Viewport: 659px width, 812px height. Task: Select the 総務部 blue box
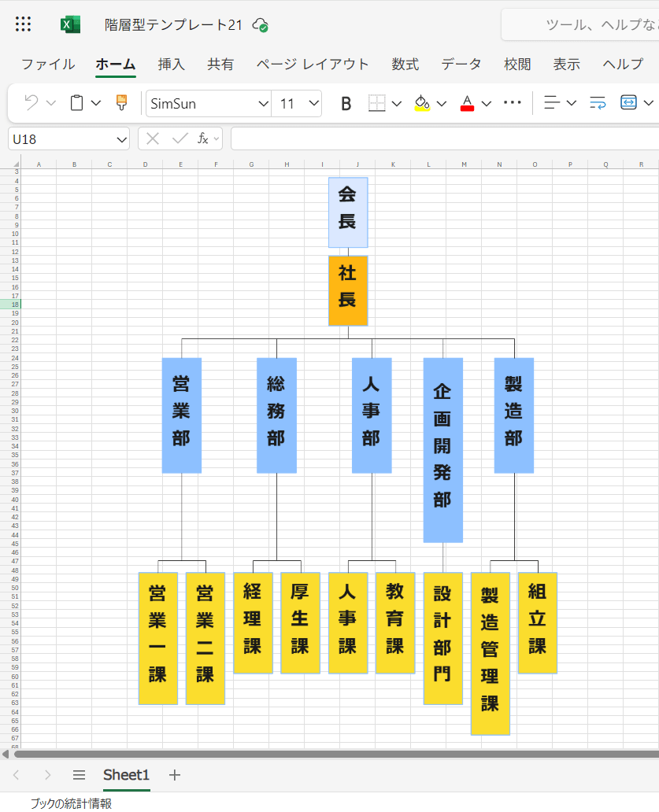pos(276,415)
